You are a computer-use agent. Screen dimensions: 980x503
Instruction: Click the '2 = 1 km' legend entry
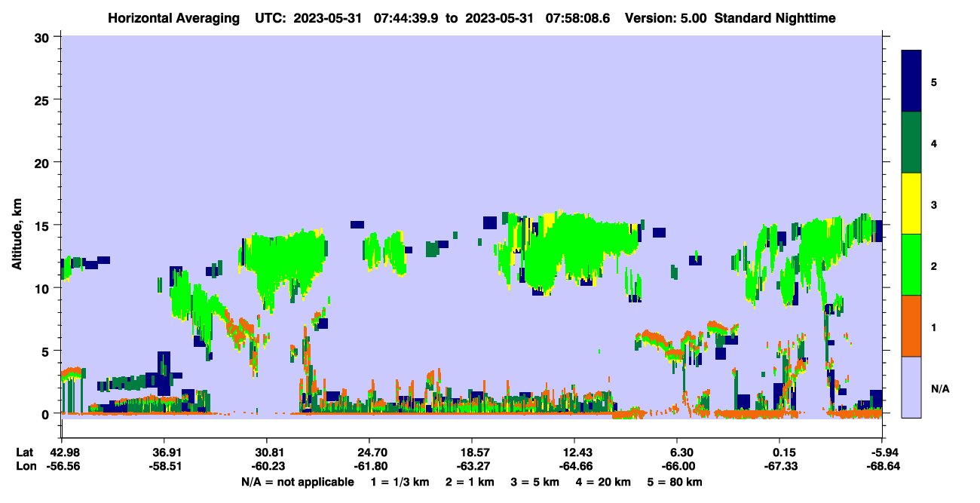[470, 482]
